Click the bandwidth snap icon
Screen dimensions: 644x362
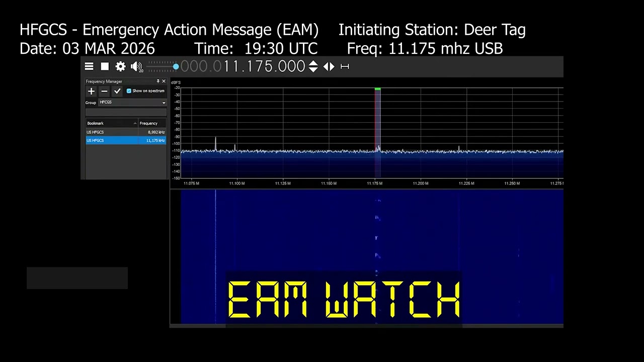point(345,66)
